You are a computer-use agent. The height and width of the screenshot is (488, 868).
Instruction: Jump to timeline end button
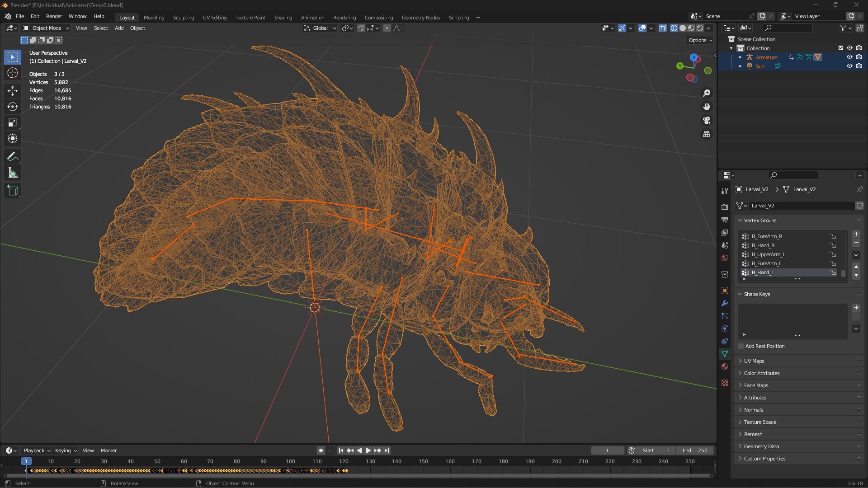(x=387, y=450)
